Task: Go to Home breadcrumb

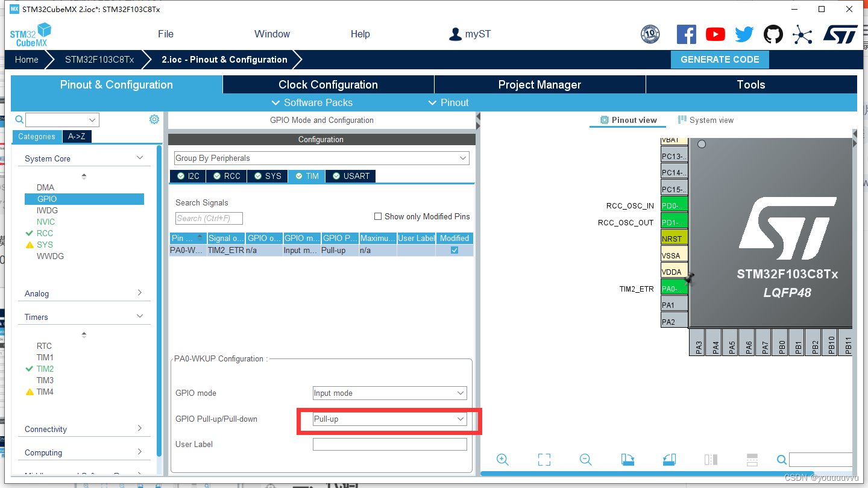Action: coord(27,60)
